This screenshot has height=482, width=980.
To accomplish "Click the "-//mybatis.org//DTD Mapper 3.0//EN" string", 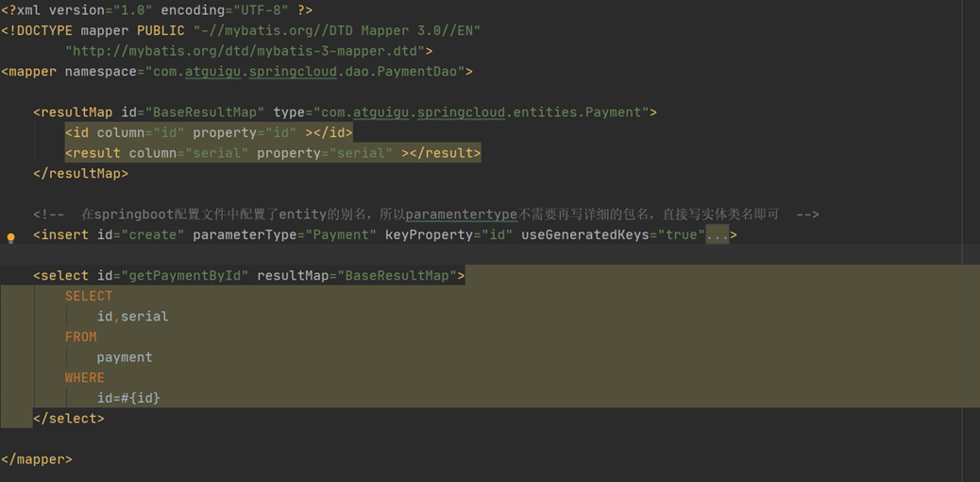I will click(x=336, y=30).
